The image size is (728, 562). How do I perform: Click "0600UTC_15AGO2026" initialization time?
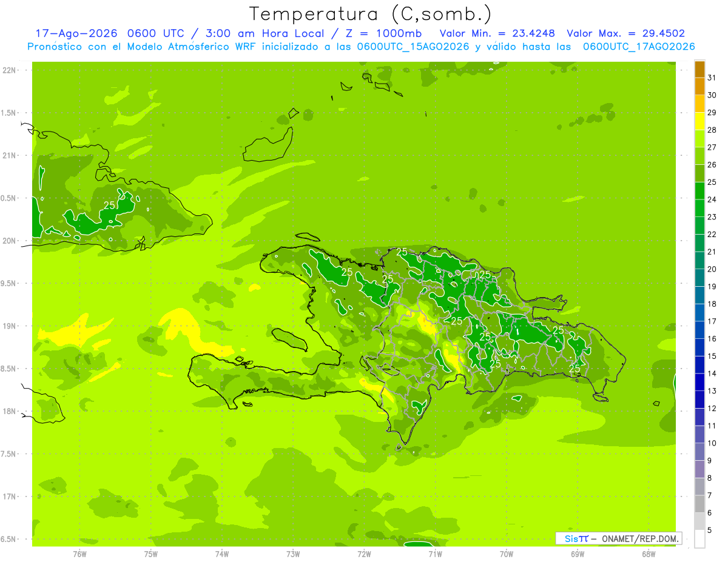413,47
